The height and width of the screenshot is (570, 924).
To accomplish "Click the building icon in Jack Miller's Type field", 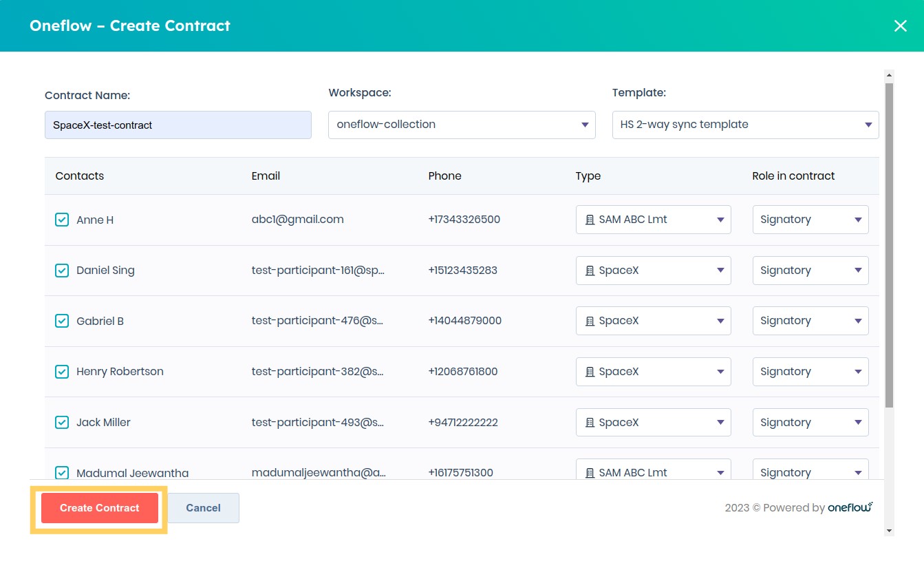I will point(590,422).
